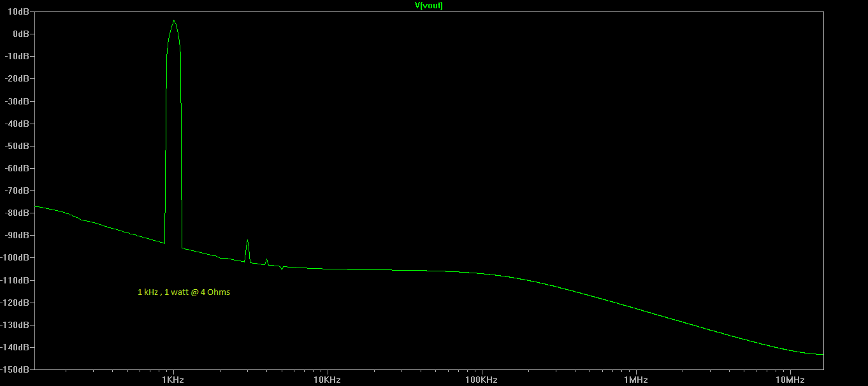Click the -80dB axis label

click(18, 213)
